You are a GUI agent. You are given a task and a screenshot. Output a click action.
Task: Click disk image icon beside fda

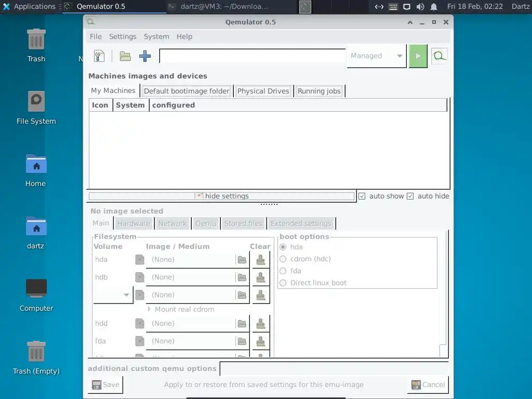tap(140, 341)
